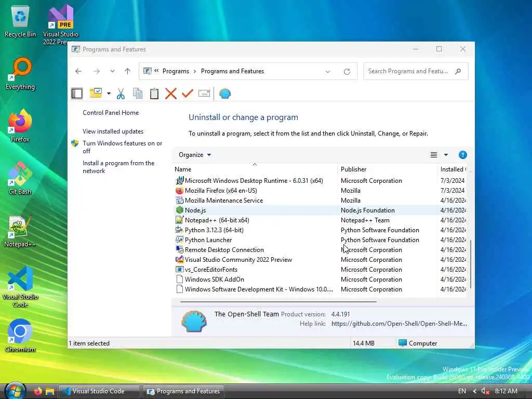Open the Organize dropdown menu
The image size is (532, 399).
pyautogui.click(x=195, y=155)
